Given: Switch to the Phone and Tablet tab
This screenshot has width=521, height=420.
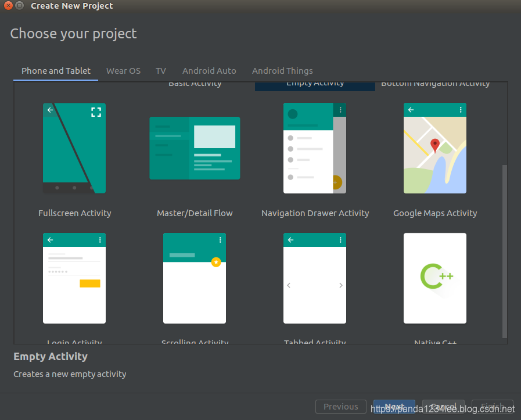Looking at the screenshot, I should click(56, 71).
